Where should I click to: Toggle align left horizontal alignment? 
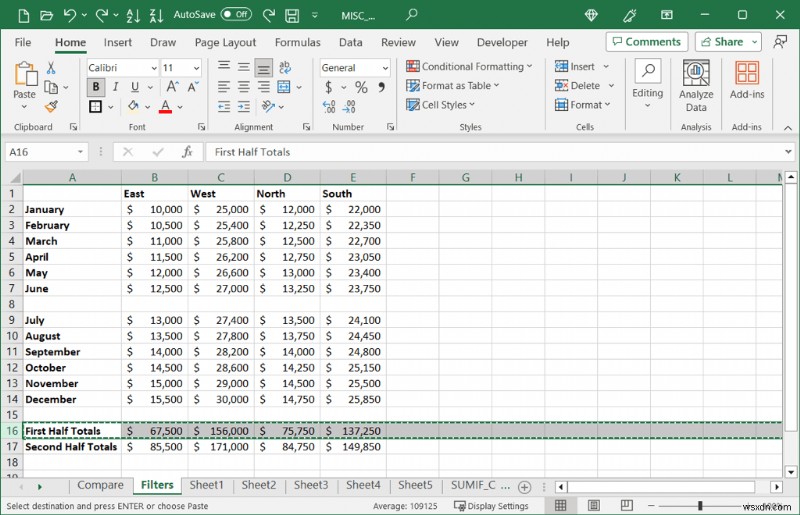point(224,87)
